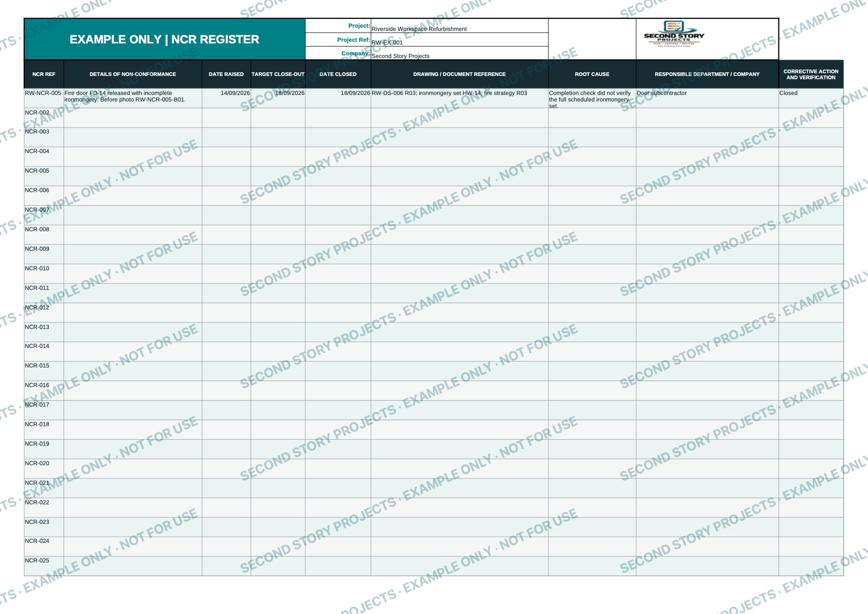The image size is (868, 614).
Task: Click the 'NCR-024' row label
Action: [x=37, y=541]
